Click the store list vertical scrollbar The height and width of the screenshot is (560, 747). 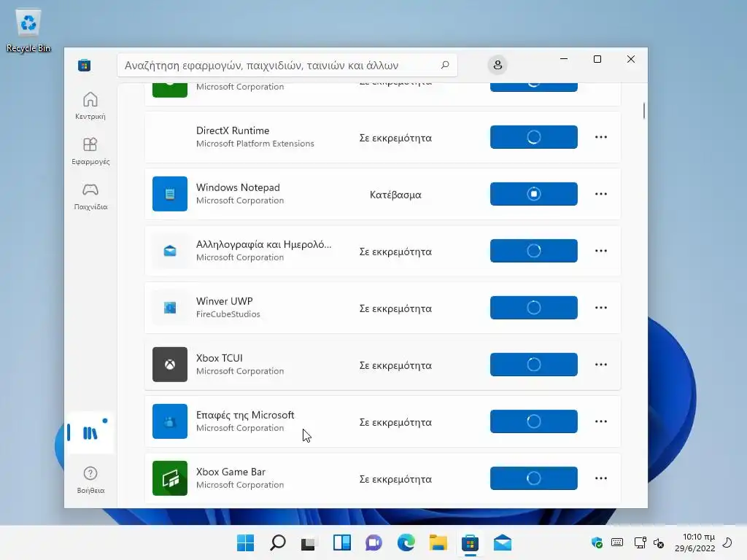pyautogui.click(x=643, y=111)
